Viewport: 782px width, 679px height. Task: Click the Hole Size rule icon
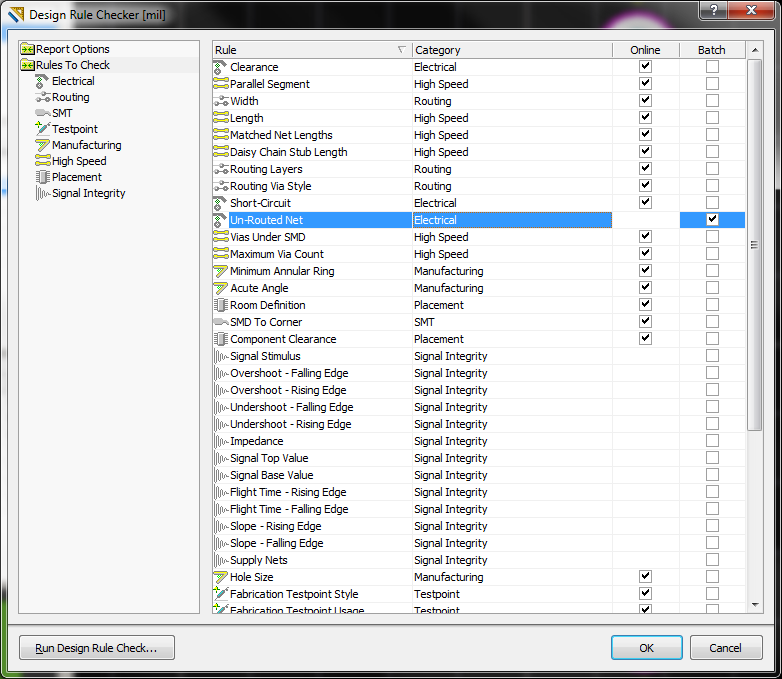point(220,577)
